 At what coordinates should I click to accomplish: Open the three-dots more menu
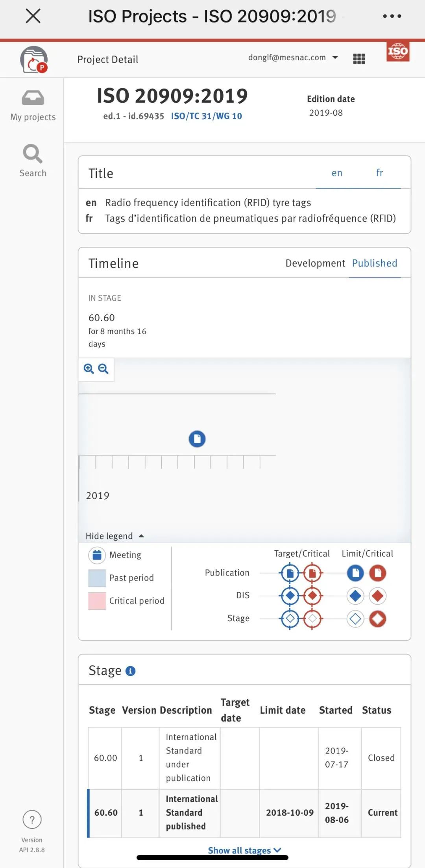pos(392,17)
